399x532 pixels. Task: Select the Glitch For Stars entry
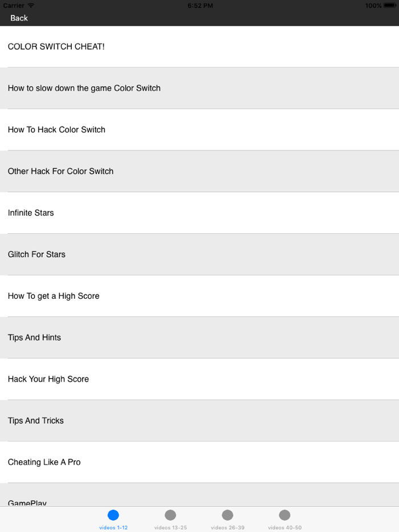coord(199,254)
